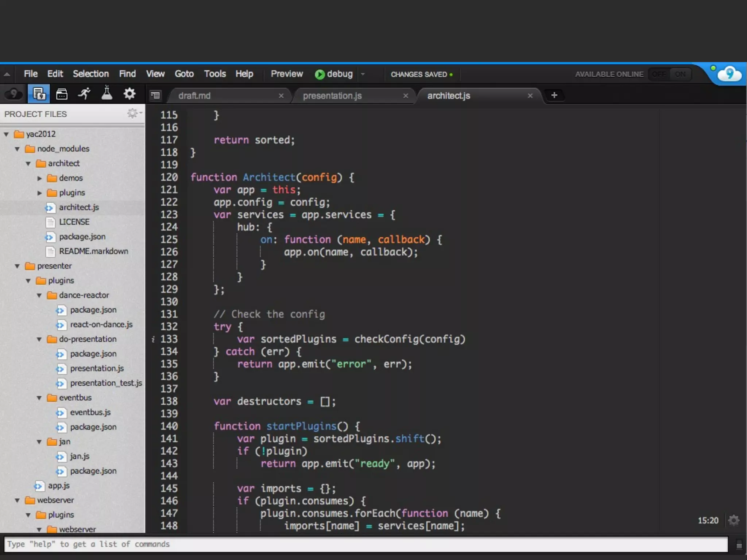Click the tab list icon beside draft.md
The height and width of the screenshot is (560, 747).
(x=155, y=96)
